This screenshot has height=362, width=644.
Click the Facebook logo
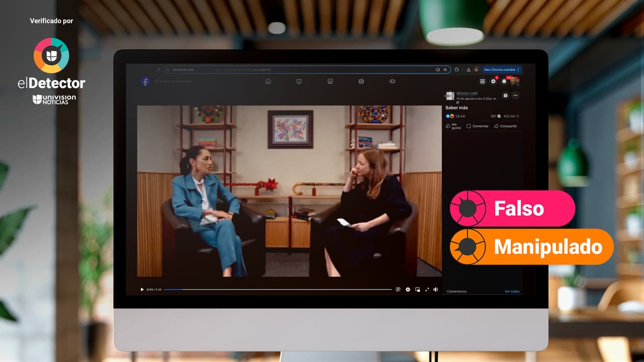tap(145, 81)
